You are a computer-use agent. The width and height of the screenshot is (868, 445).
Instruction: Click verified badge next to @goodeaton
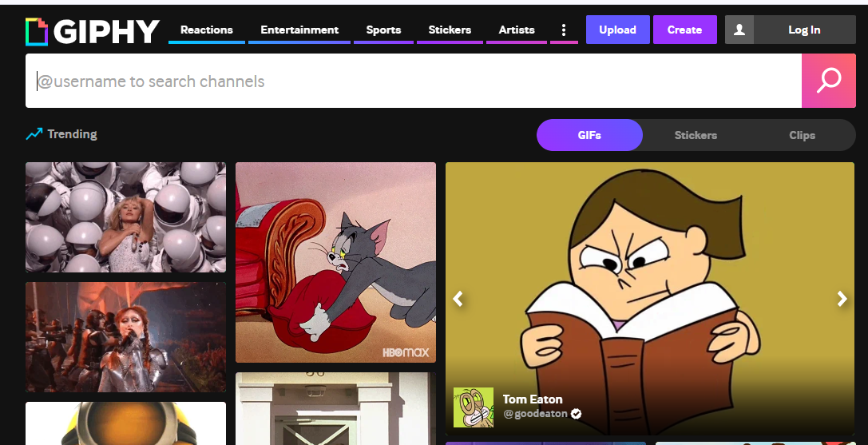(577, 413)
